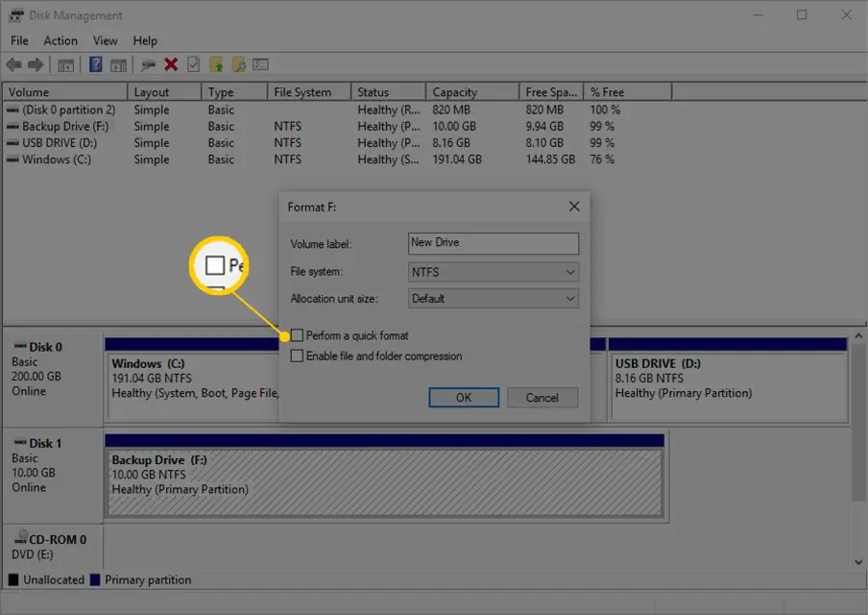Select the Show/Hide Console Tree icon
The width and height of the screenshot is (868, 615).
pos(65,64)
